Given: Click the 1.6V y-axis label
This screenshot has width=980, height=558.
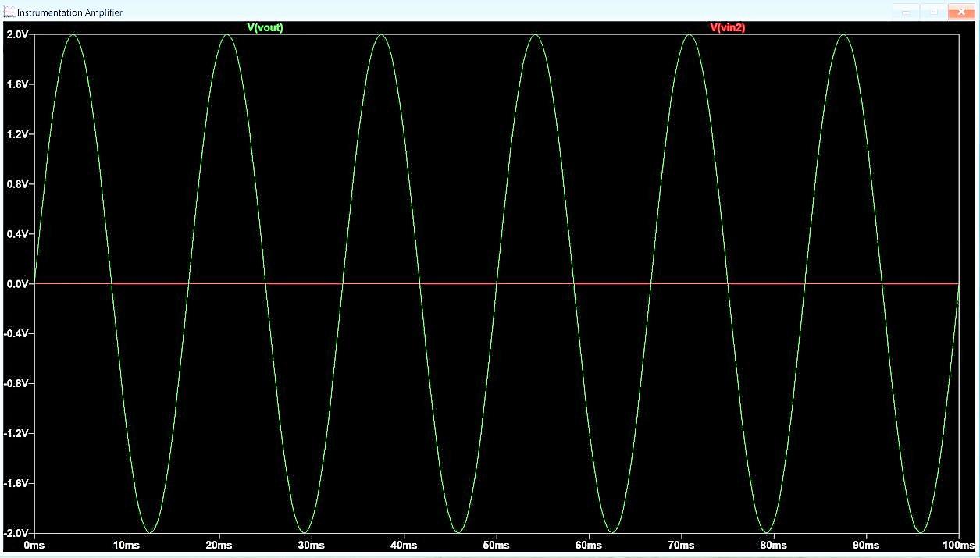Looking at the screenshot, I should [17, 84].
